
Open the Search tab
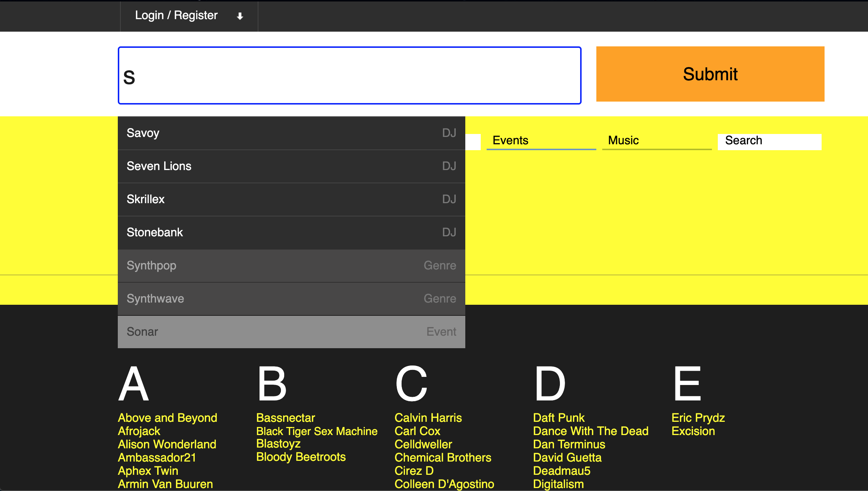click(769, 141)
